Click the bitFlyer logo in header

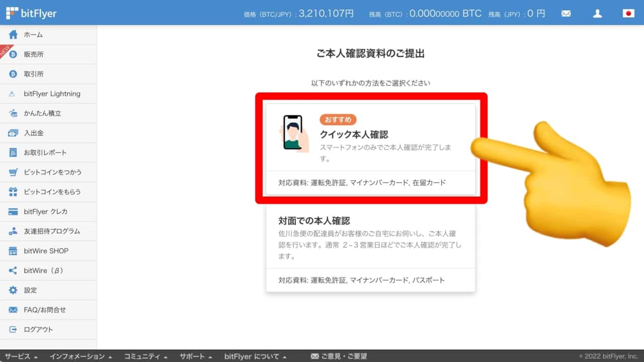click(31, 13)
